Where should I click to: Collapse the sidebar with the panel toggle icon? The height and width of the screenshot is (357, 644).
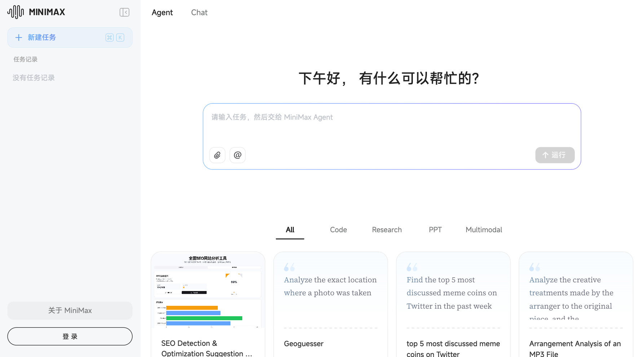click(124, 12)
